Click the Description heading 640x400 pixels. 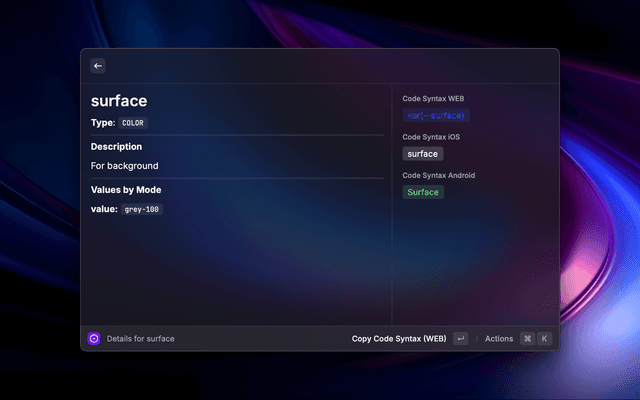[x=116, y=147]
